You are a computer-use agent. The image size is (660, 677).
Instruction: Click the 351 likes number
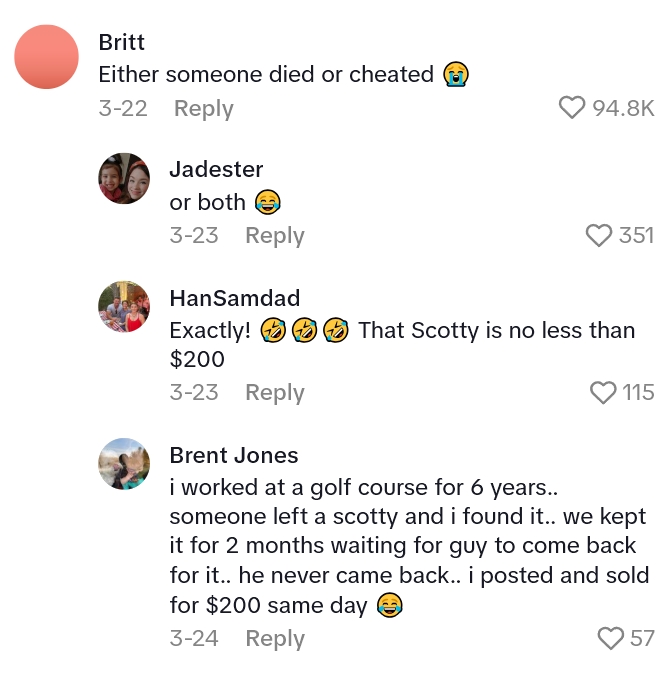click(636, 235)
